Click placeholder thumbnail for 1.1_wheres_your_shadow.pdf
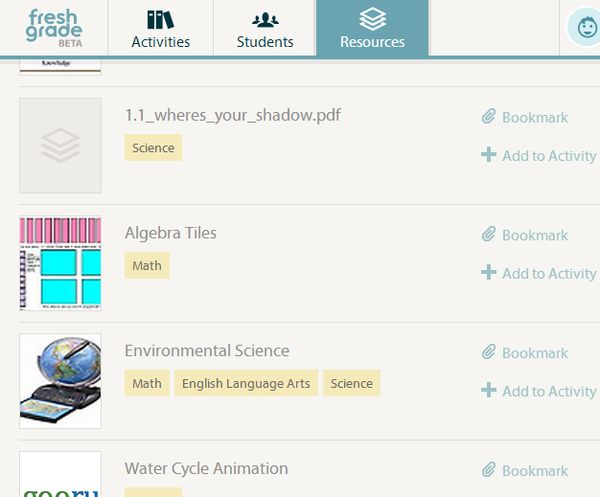Image resolution: width=600 pixels, height=497 pixels. (60, 145)
